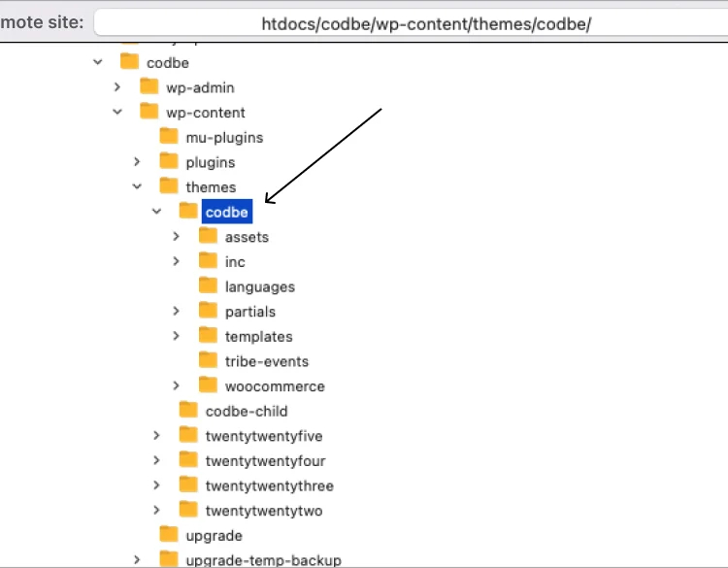
Task: Select the codbe-child folder name
Action: 247,412
